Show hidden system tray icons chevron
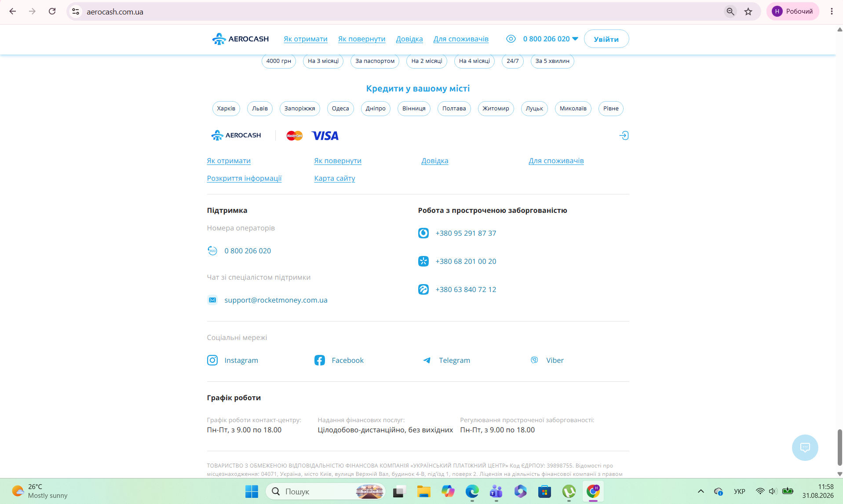 pyautogui.click(x=701, y=491)
